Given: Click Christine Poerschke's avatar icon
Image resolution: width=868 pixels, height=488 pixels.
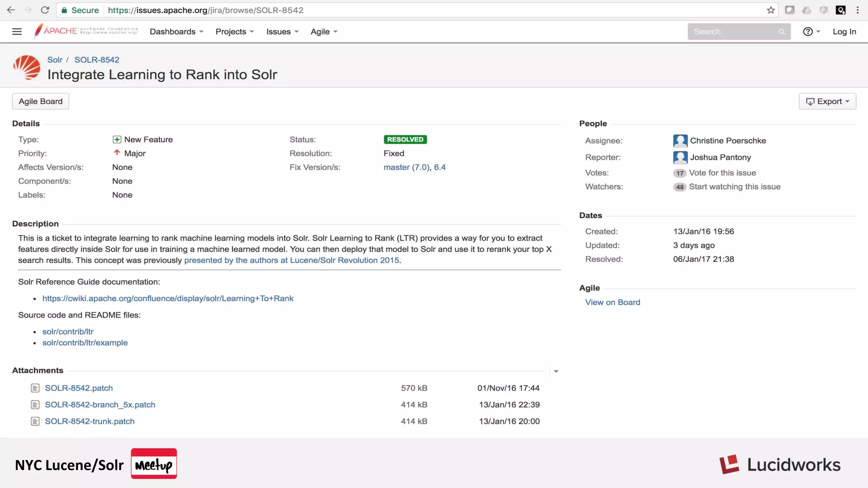Looking at the screenshot, I should (x=680, y=141).
